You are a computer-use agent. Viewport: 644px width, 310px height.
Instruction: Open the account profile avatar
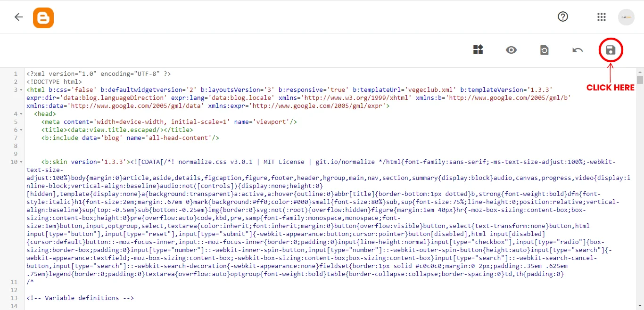point(626,17)
